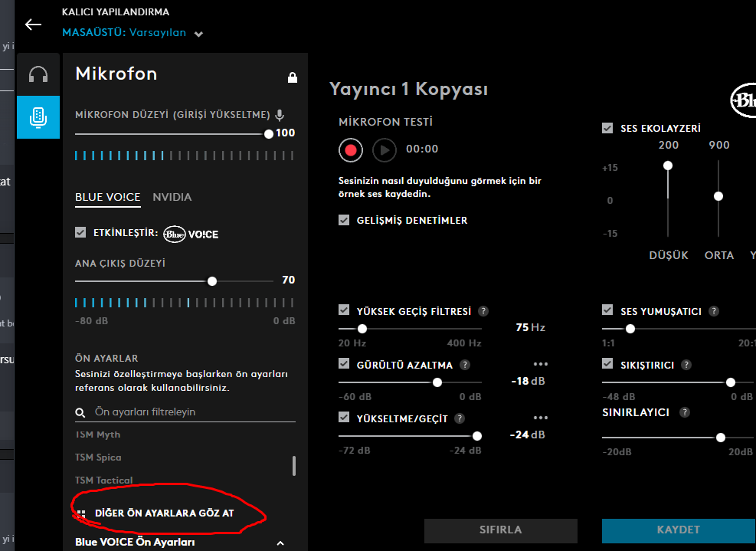
Task: Click the Mikrofon Düzeyi slider handle
Action: pyautogui.click(x=269, y=134)
